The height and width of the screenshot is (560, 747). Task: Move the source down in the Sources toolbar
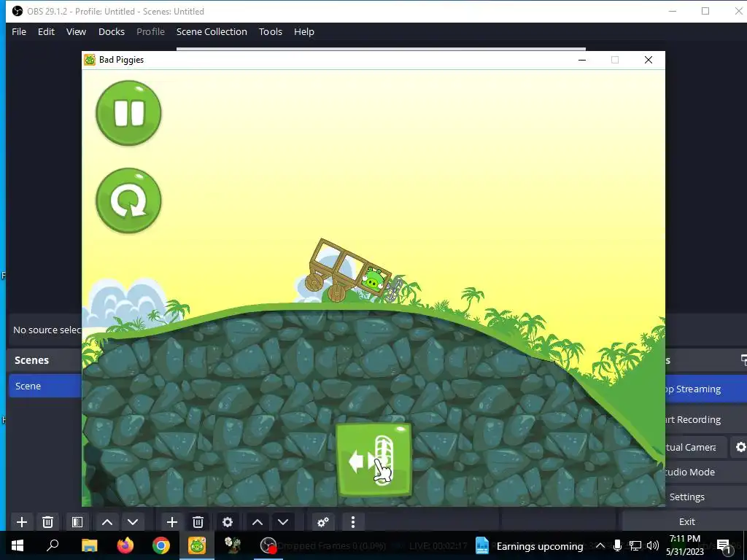click(283, 522)
